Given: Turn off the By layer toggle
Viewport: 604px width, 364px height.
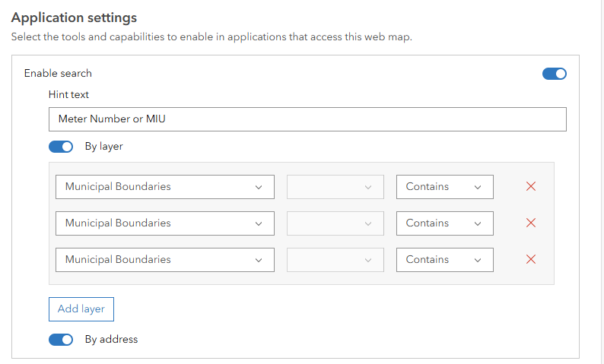Looking at the screenshot, I should 61,147.
